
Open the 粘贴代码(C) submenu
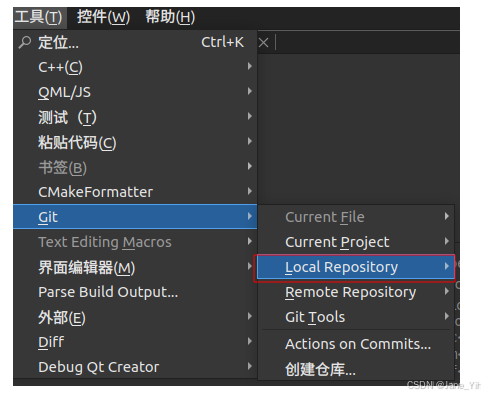(135, 142)
